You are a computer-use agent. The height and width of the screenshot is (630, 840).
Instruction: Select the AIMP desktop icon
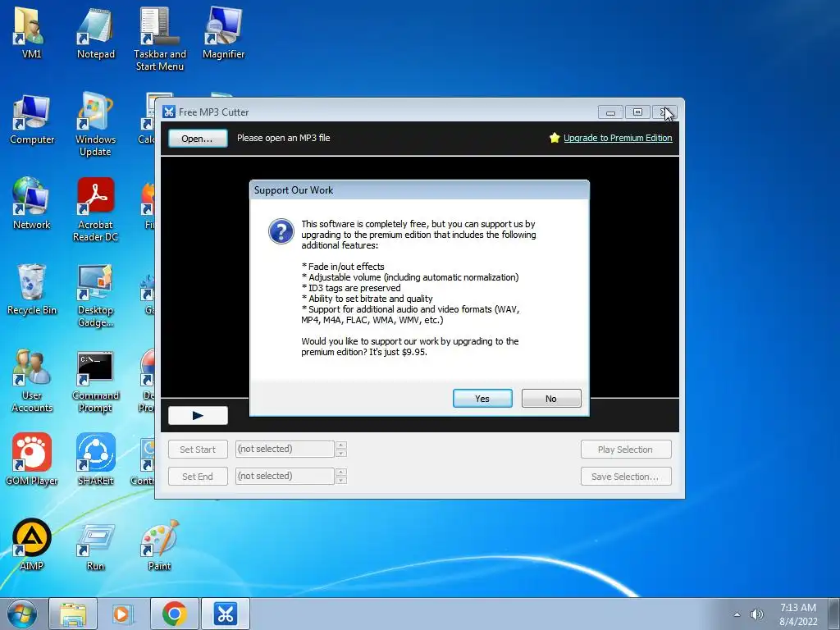pos(32,545)
